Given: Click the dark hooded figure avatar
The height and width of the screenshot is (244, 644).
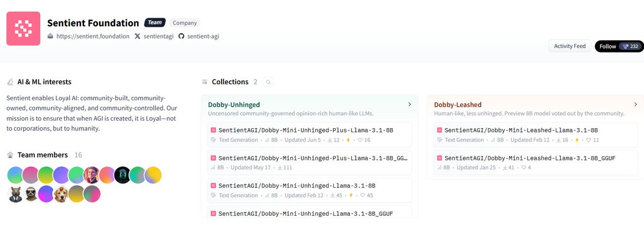Looking at the screenshot, I should 122,175.
